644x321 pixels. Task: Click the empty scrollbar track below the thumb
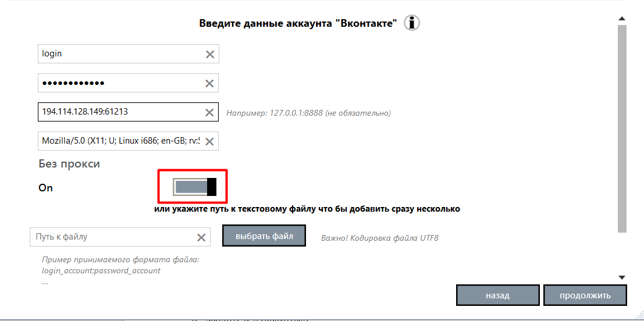pos(621,253)
